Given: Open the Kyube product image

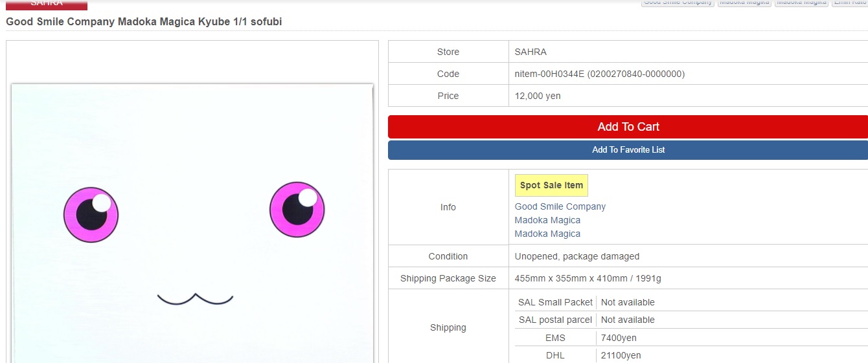Looking at the screenshot, I should pos(192,223).
